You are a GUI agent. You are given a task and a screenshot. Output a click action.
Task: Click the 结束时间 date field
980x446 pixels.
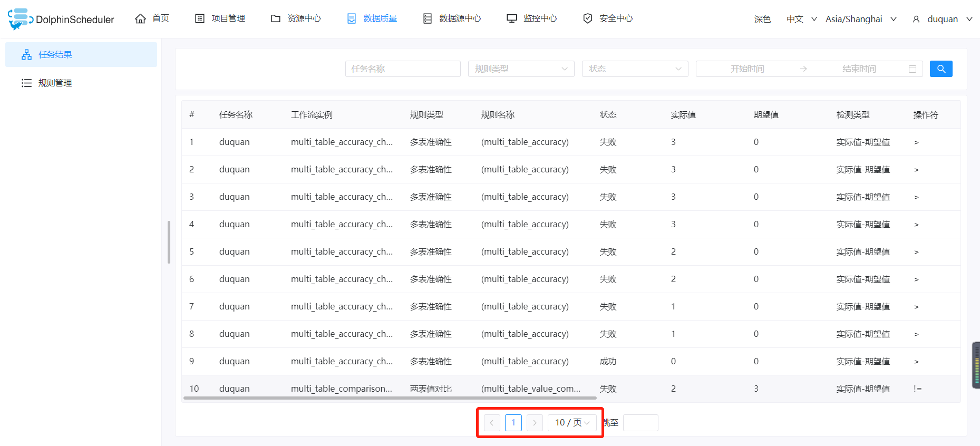pyautogui.click(x=859, y=69)
